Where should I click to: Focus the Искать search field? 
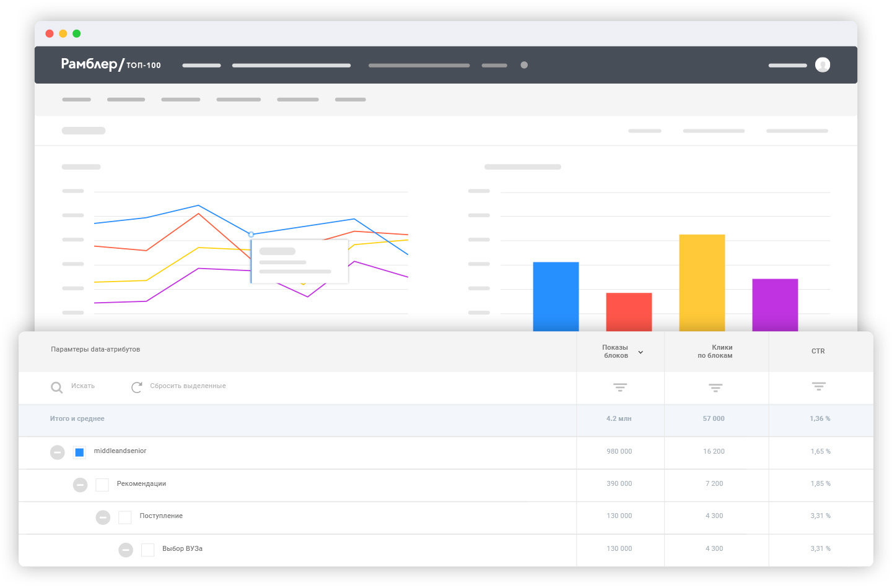pyautogui.click(x=83, y=386)
